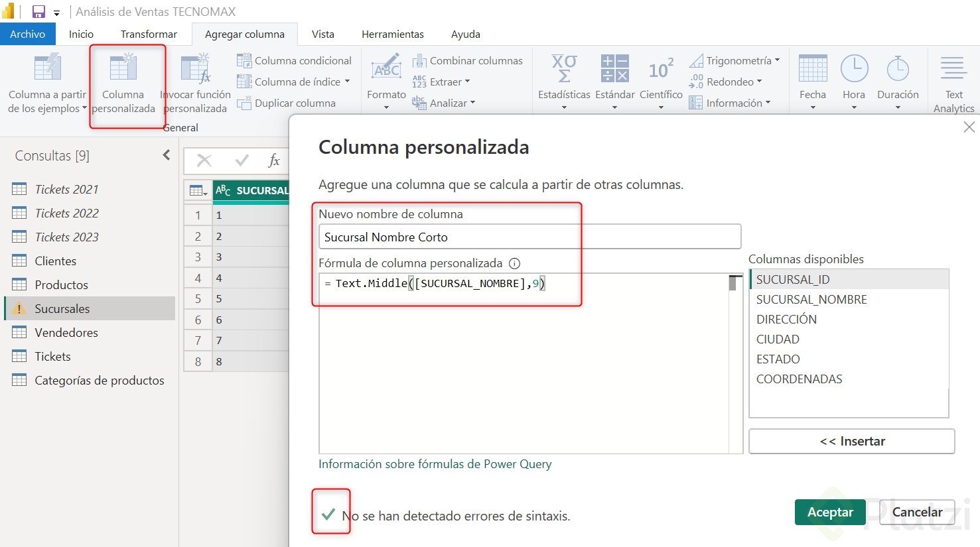Click the Fecha calendar tool
The image size is (980, 547).
tap(813, 81)
